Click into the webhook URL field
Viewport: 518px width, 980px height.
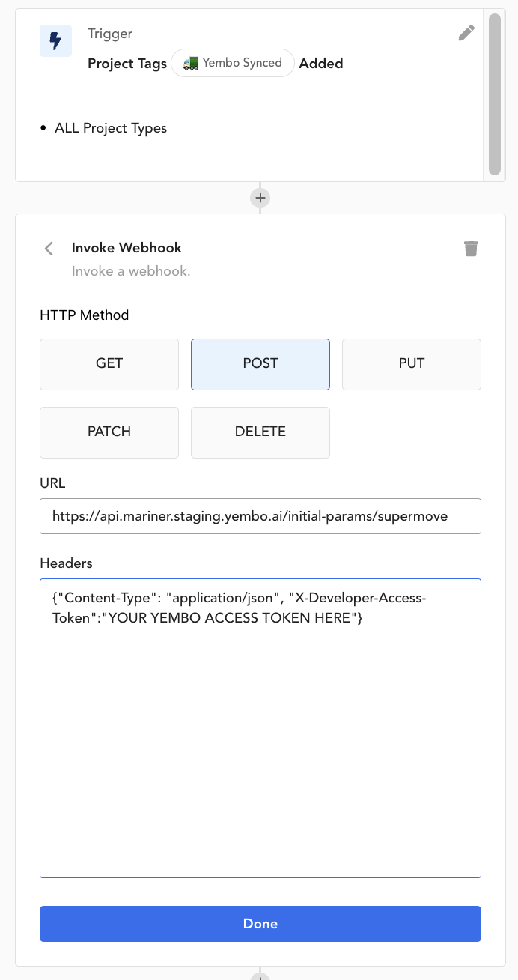pyautogui.click(x=260, y=516)
